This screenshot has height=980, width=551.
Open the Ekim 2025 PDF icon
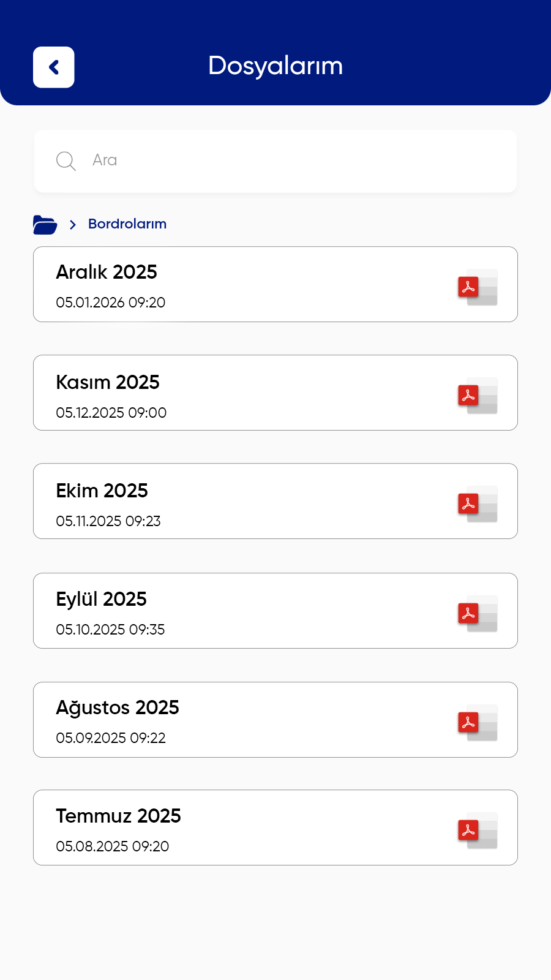point(477,503)
